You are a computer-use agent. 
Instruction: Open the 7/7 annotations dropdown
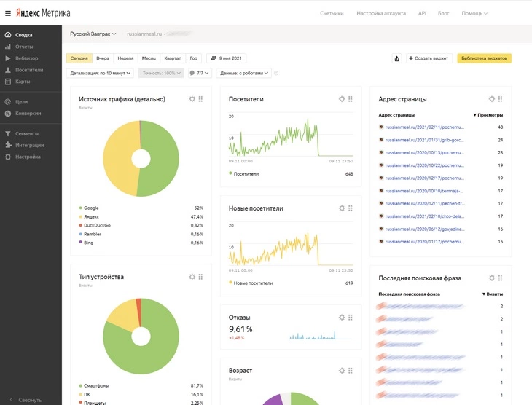(x=200, y=73)
